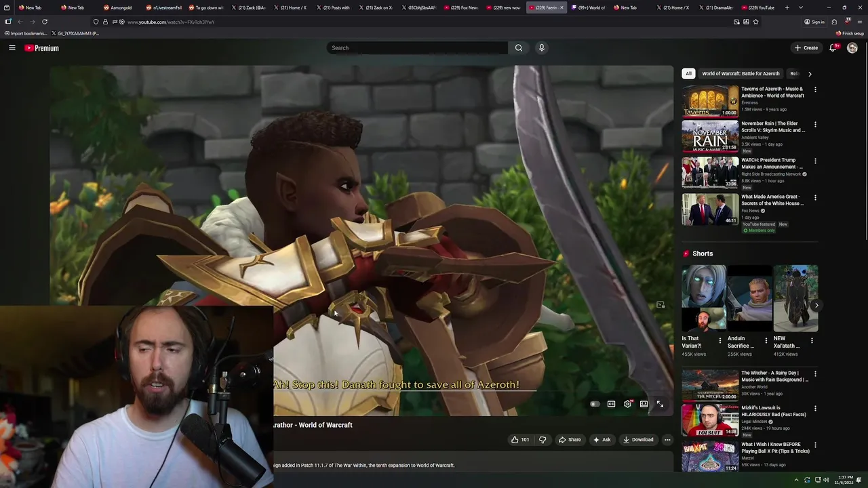Switch to (229) Fox News browser tab
The width and height of the screenshot is (868, 488).
tap(461, 7)
